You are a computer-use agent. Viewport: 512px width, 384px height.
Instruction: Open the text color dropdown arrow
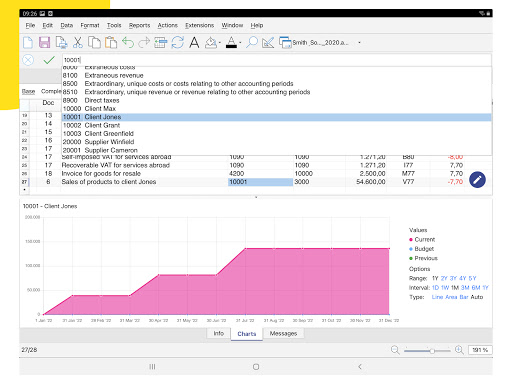click(240, 43)
